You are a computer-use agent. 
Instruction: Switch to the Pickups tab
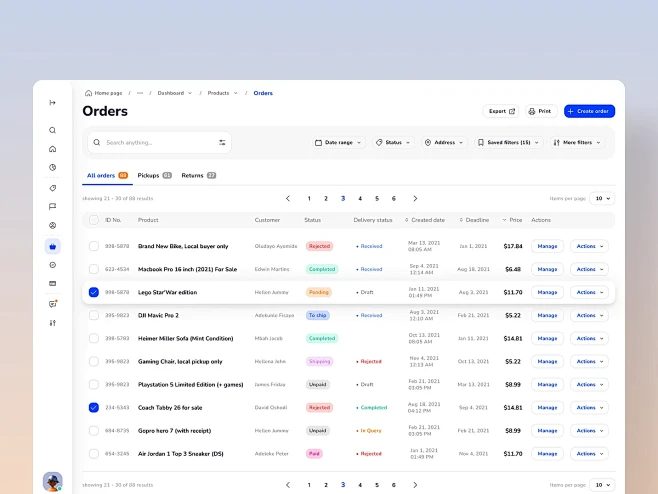[x=154, y=175]
